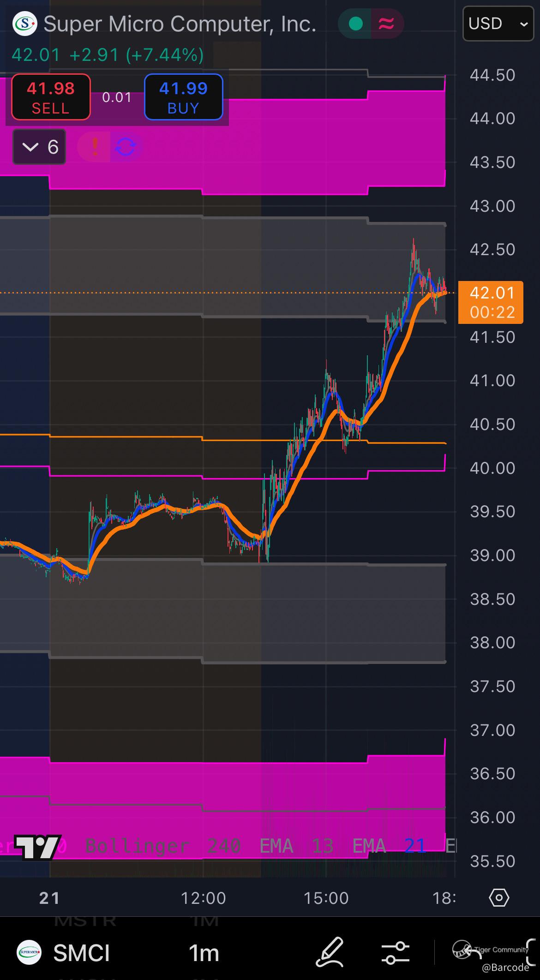
Task: Click the price change +2.91 (+7.44%) text
Action: [x=137, y=55]
